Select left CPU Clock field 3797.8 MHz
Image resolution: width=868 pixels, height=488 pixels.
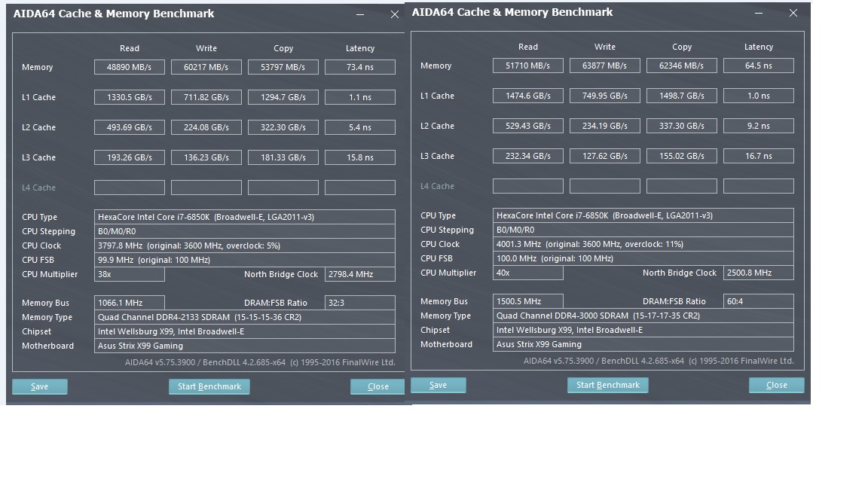coord(245,246)
